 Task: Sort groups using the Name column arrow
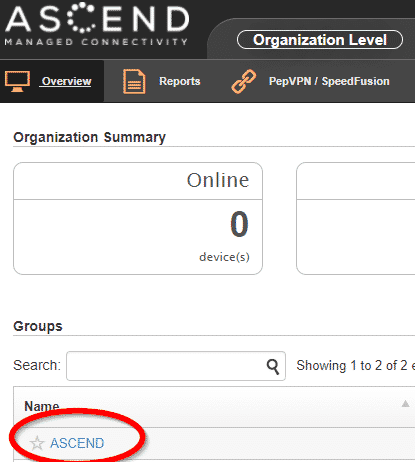[x=405, y=404]
